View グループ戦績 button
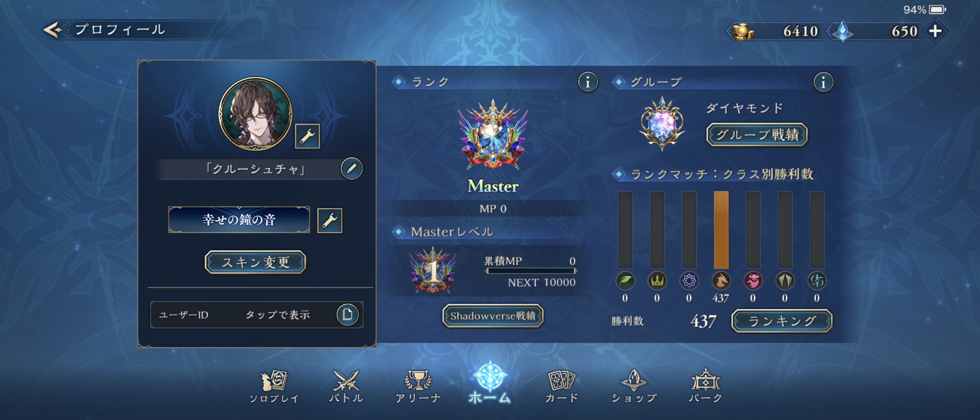 coord(757,135)
